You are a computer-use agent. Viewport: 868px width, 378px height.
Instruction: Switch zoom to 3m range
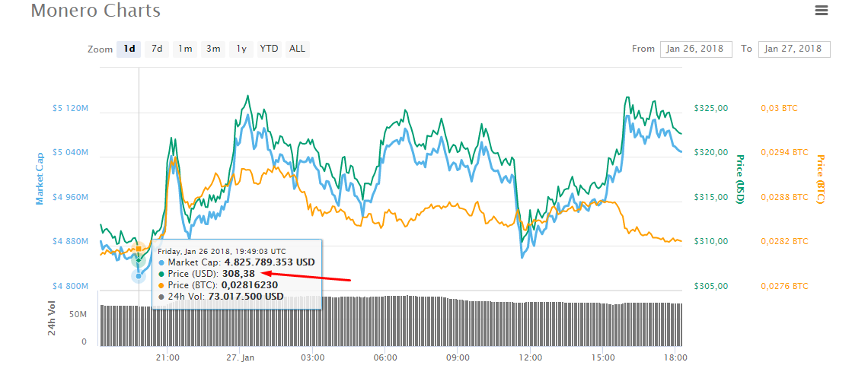[x=213, y=49]
